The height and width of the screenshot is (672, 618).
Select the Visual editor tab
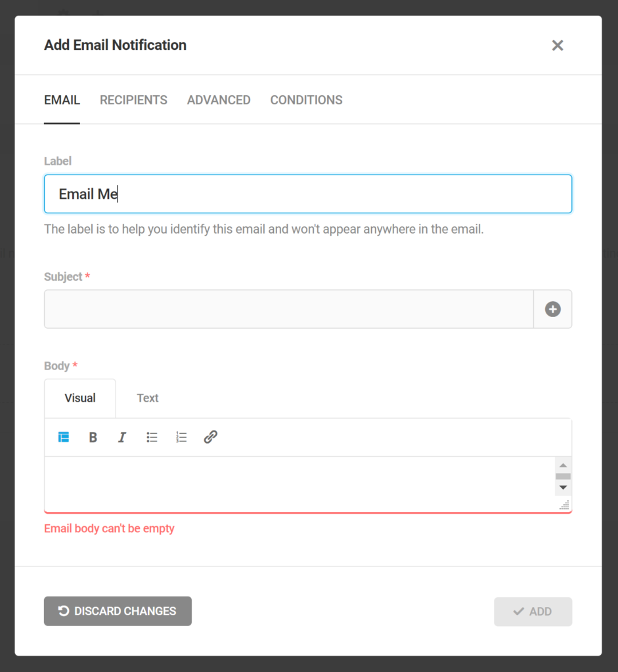(x=80, y=398)
